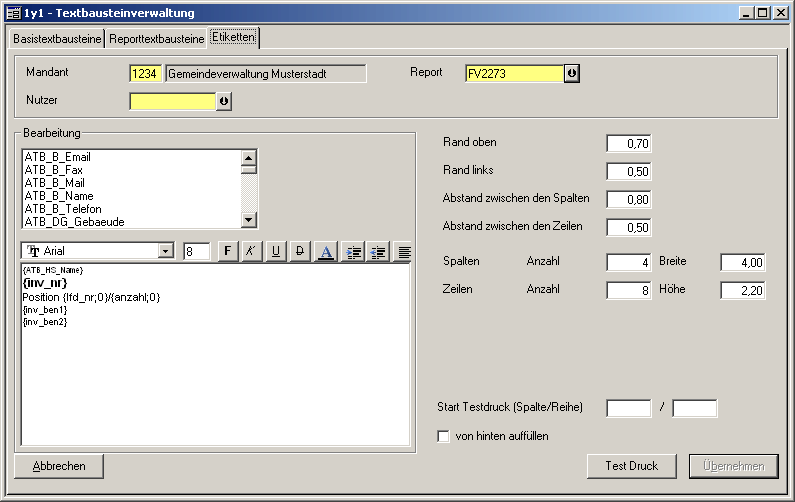Toggle bold formatting with the F button

pos(227,252)
